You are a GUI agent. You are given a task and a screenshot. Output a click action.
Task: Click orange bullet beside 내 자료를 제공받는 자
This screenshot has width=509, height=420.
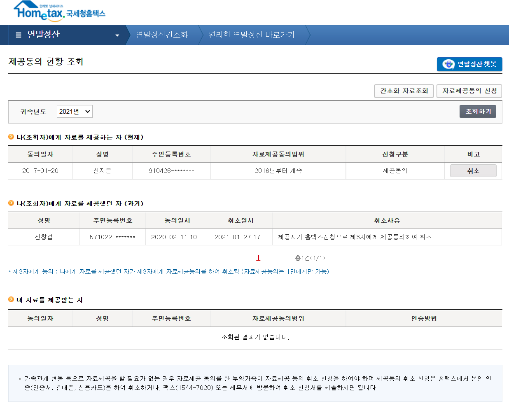coord(11,299)
